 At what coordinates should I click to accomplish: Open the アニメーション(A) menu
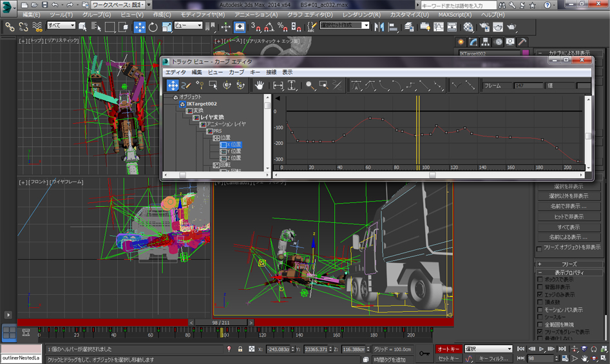click(x=255, y=14)
